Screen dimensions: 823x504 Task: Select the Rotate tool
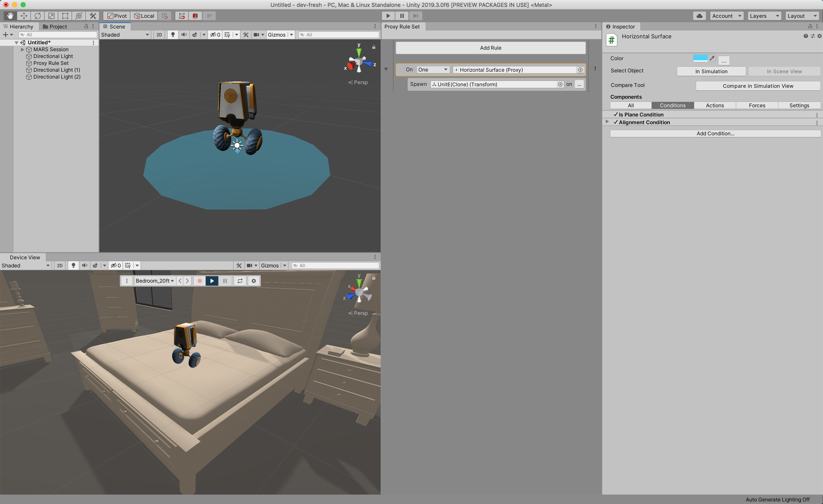point(38,16)
